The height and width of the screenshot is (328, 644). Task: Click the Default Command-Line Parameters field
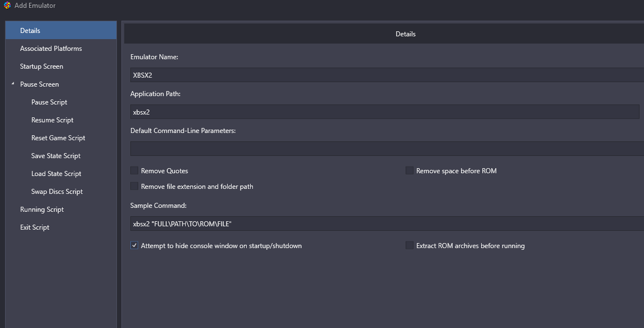[x=387, y=149]
